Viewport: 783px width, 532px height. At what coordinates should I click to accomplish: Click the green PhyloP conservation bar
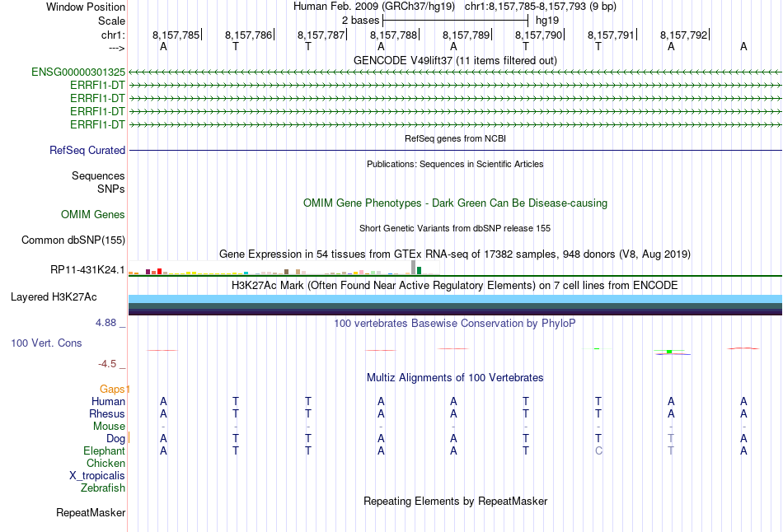[669, 352]
